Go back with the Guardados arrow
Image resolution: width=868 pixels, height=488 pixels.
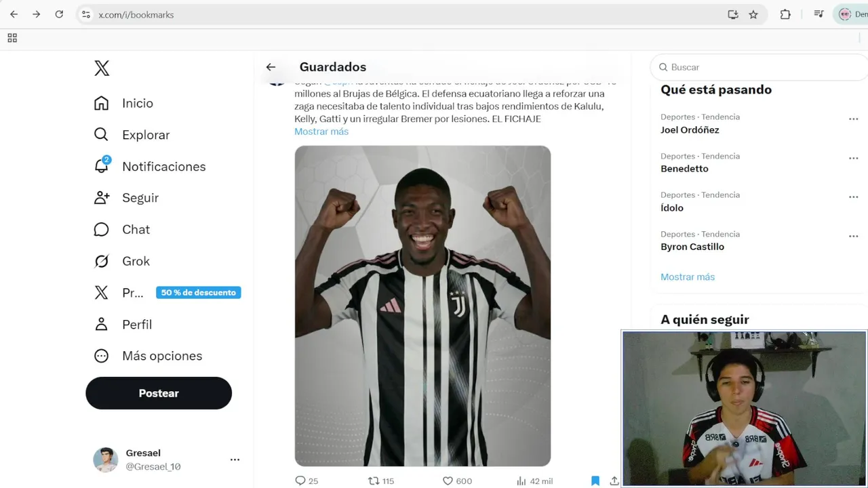271,66
